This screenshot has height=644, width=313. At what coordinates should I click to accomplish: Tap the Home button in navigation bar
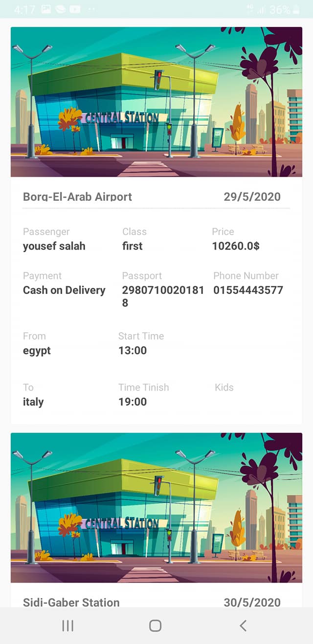pos(155,625)
